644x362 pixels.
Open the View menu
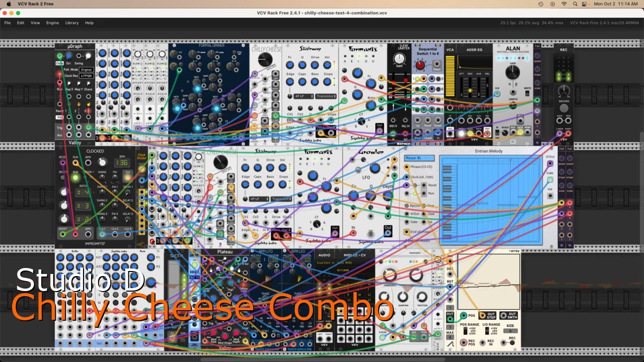(35, 23)
